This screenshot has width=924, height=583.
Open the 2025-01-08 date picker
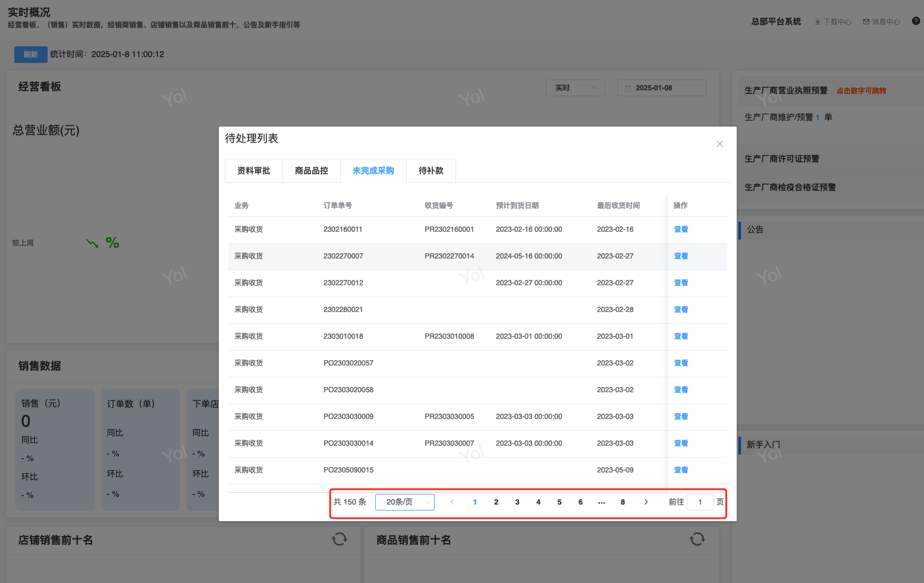coord(661,88)
